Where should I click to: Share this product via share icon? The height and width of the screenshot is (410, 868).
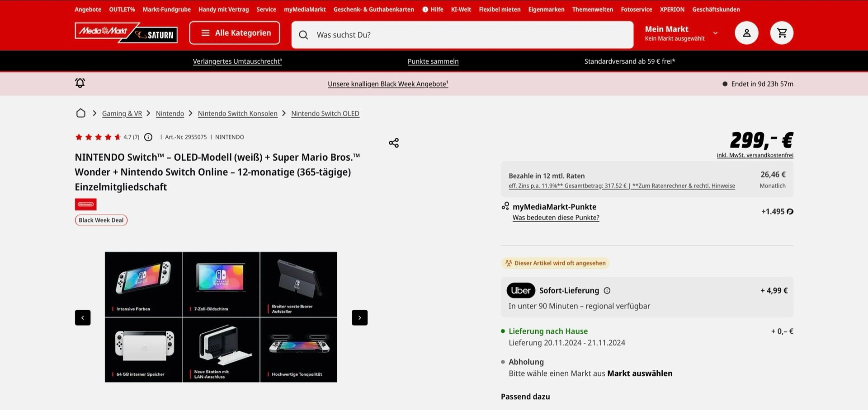(x=394, y=143)
